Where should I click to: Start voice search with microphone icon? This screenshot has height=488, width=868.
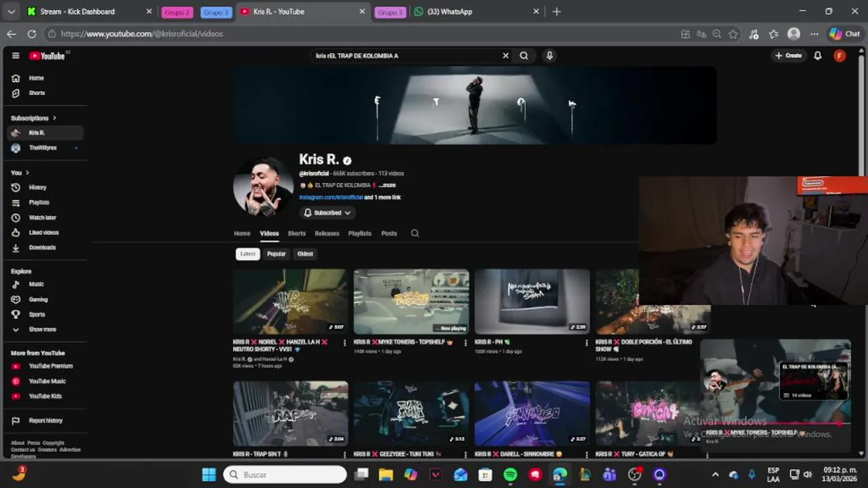click(550, 56)
